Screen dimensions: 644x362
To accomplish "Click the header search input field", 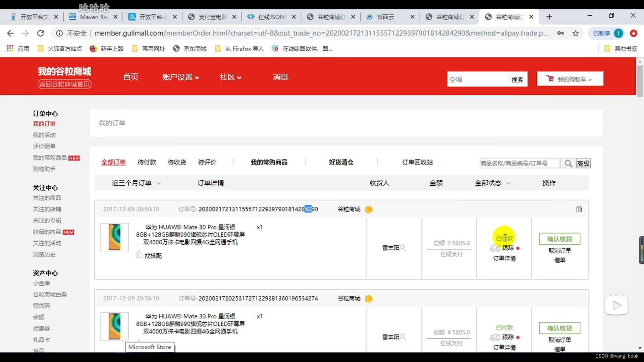I will (x=478, y=79).
